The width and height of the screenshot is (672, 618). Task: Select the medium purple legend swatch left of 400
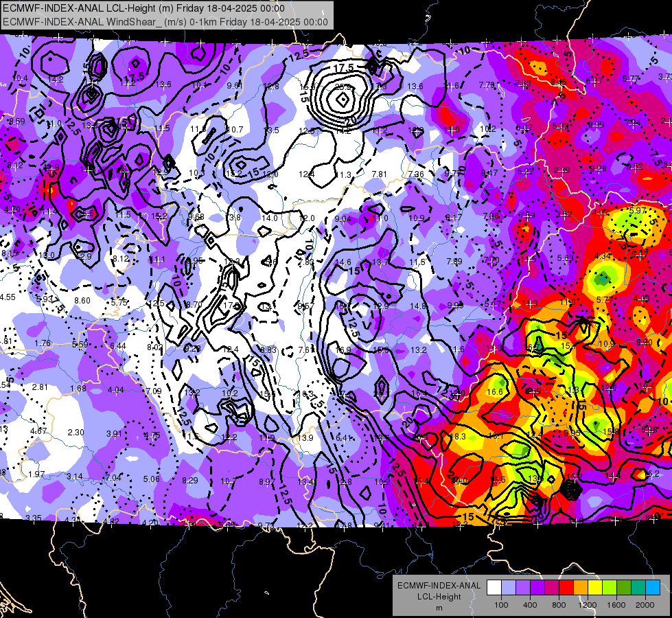click(x=523, y=588)
